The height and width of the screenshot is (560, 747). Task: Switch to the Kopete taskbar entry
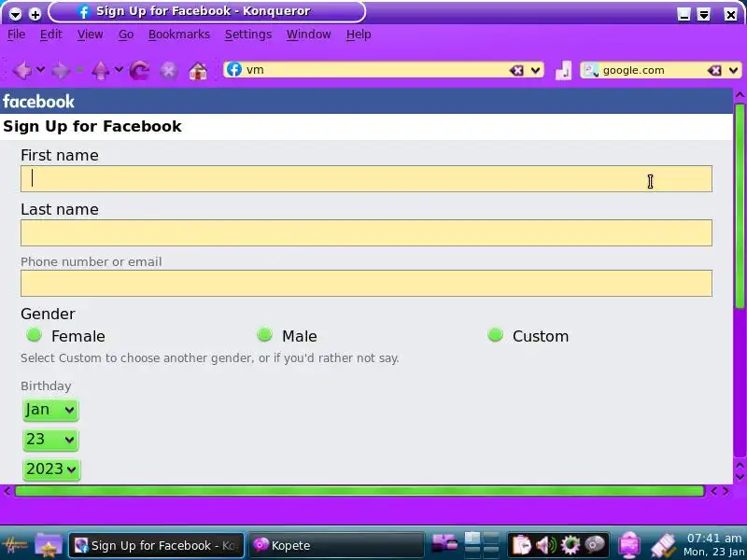(x=336, y=545)
